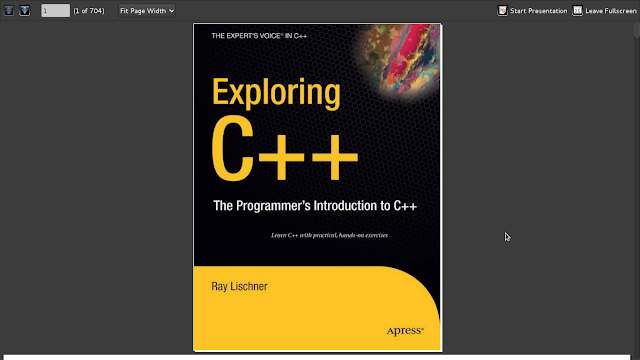Click the Start Presentation button

coord(532,11)
